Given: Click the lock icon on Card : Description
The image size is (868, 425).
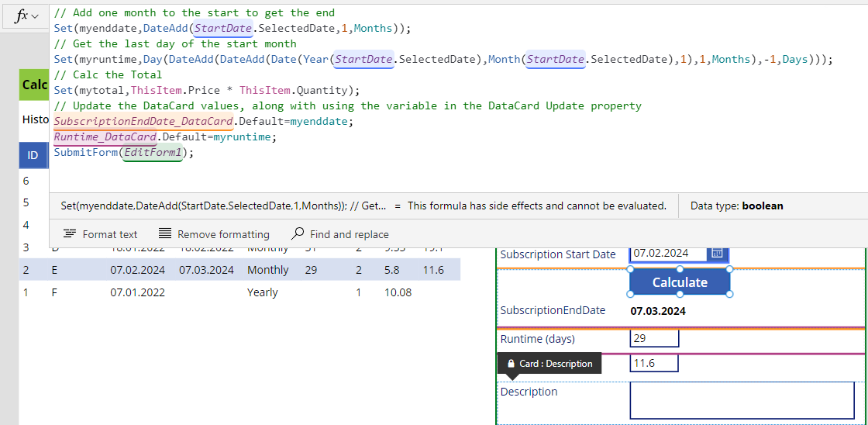Looking at the screenshot, I should 511,363.
